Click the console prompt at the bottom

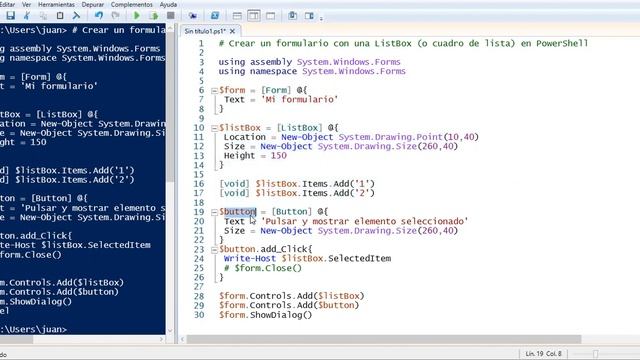coord(33,329)
